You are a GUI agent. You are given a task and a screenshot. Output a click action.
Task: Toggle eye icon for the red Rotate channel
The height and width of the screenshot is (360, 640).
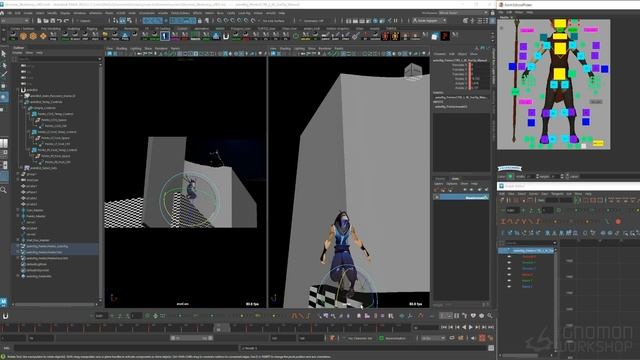coord(509,275)
